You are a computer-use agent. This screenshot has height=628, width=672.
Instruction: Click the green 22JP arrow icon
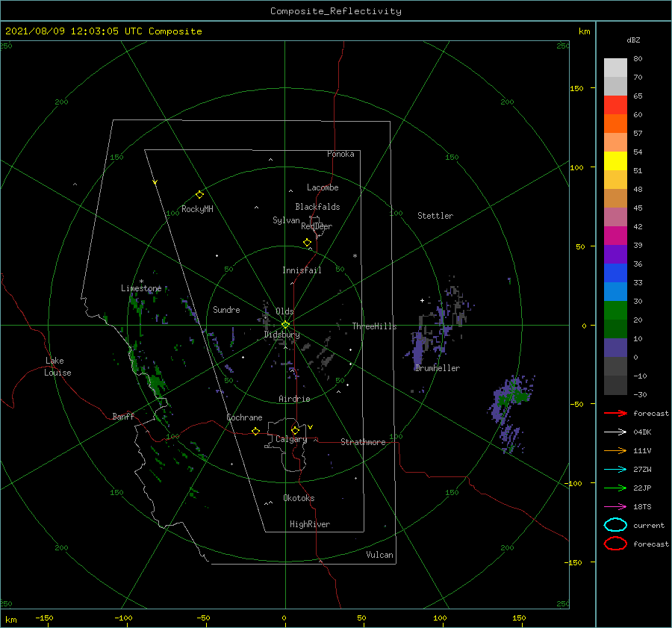(x=615, y=488)
